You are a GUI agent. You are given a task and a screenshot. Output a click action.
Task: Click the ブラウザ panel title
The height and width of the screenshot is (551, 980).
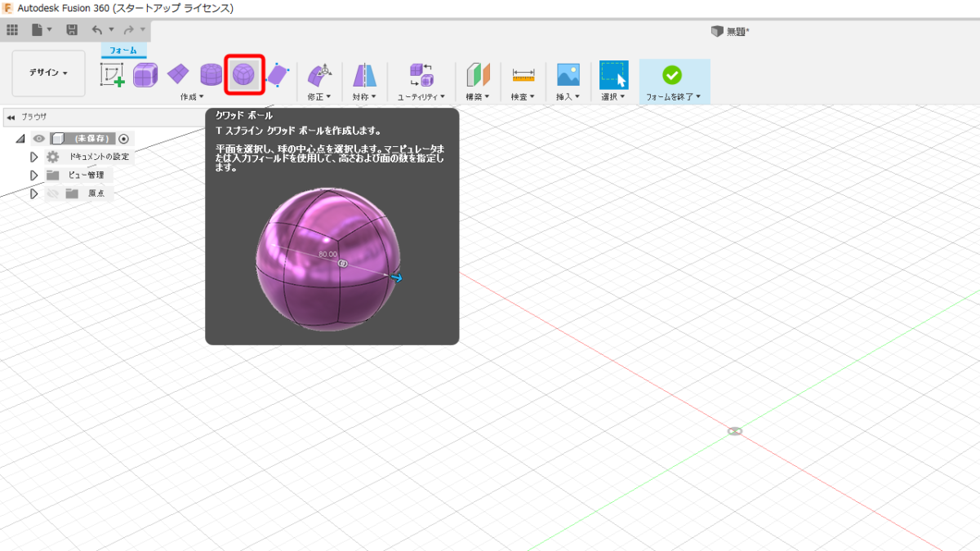click(x=34, y=117)
